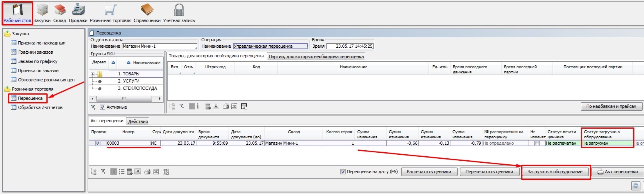Open Продажи cash register icon
Screen dimensions: 644x194
coord(78,12)
